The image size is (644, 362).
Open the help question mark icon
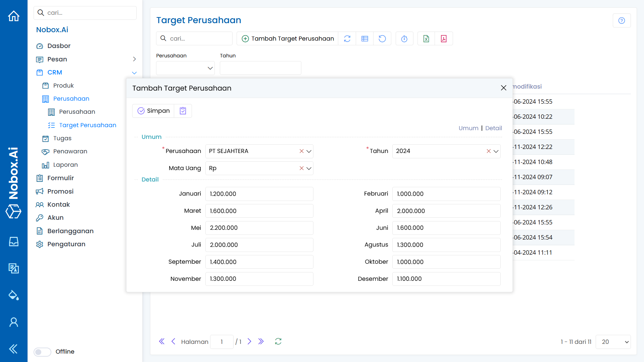click(x=622, y=20)
